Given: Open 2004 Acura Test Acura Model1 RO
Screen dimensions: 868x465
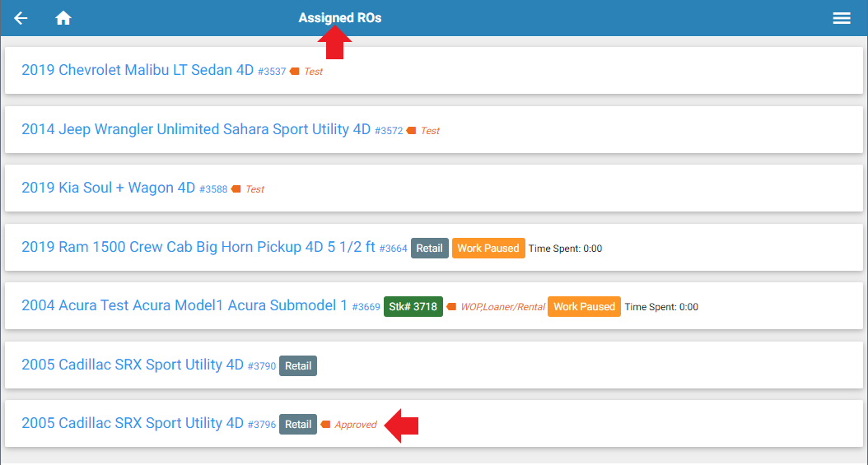Looking at the screenshot, I should (184, 306).
